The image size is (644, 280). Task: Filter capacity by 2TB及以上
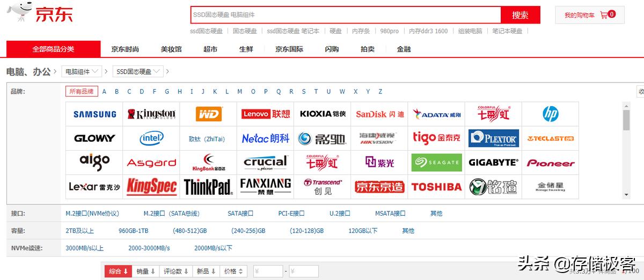point(80,231)
